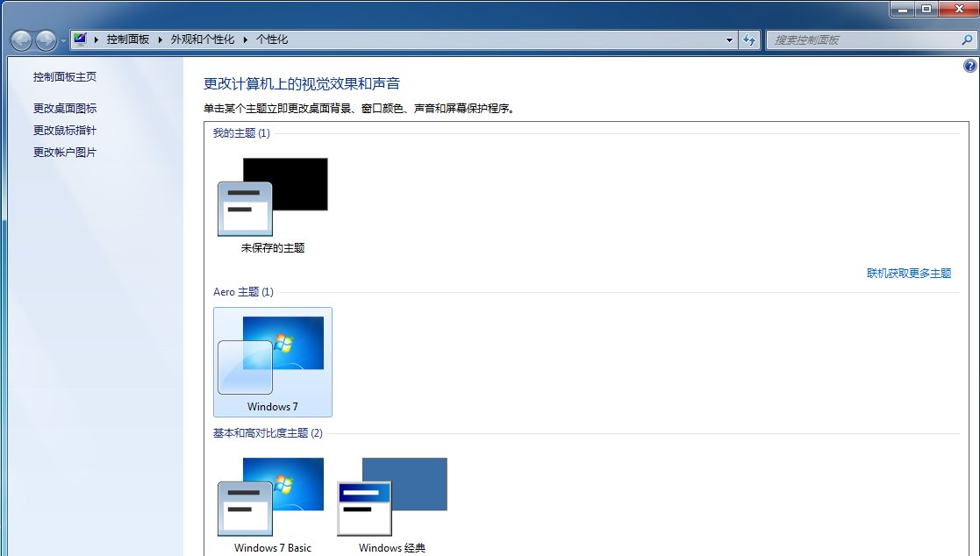Refresh the page using the refresh icon
Screen dimensions: 980x556
[x=750, y=40]
